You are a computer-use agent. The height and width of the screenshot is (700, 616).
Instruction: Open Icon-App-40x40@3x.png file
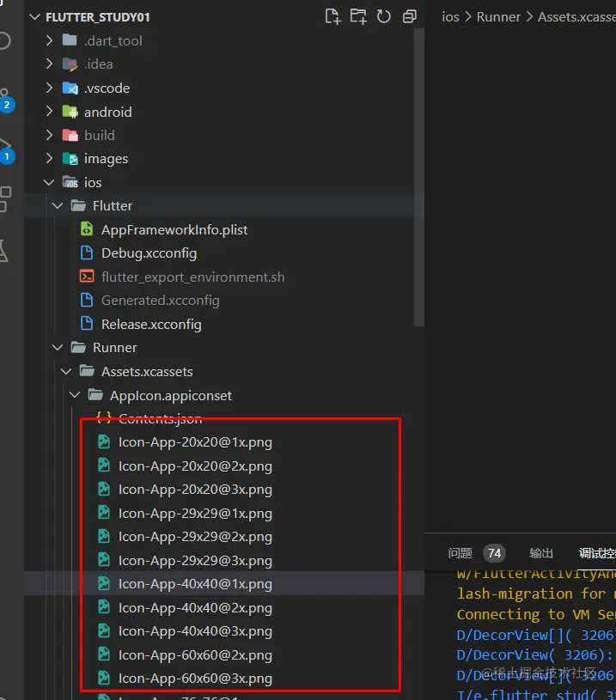pos(195,631)
